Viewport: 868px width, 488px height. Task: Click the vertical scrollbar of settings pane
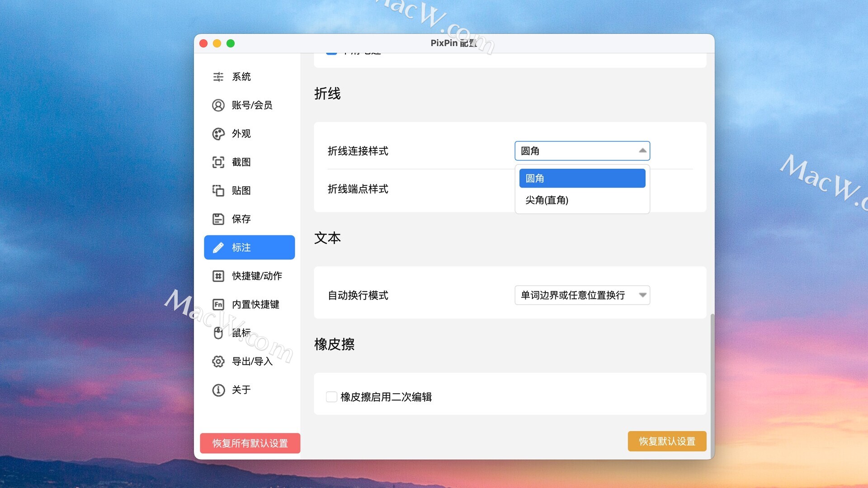point(712,384)
